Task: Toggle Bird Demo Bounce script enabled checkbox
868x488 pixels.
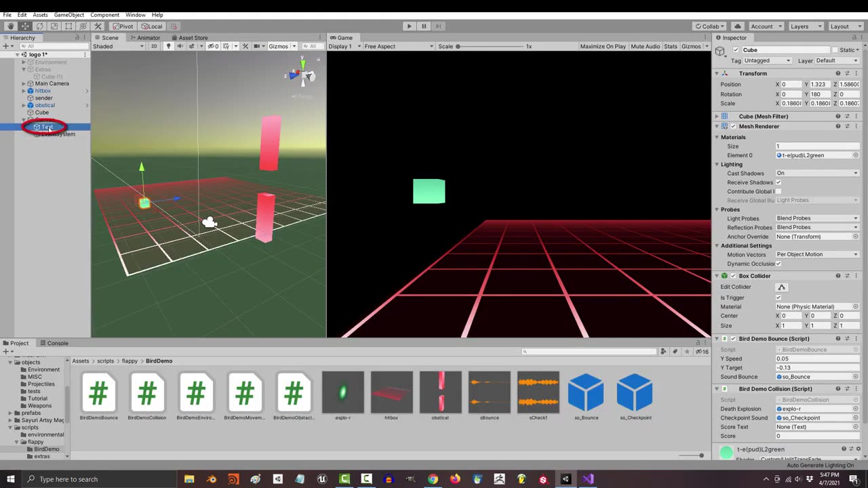Action: 733,338
